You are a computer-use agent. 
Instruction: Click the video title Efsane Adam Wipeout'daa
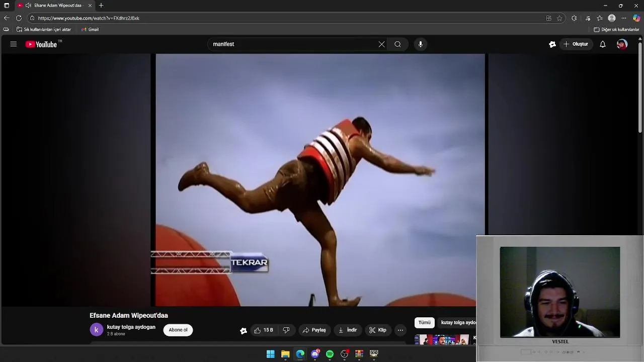(x=129, y=315)
